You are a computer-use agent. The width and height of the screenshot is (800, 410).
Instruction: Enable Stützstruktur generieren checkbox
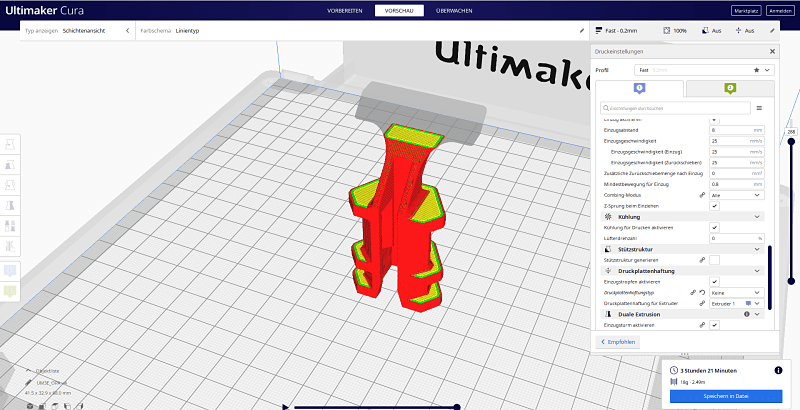[x=715, y=260]
